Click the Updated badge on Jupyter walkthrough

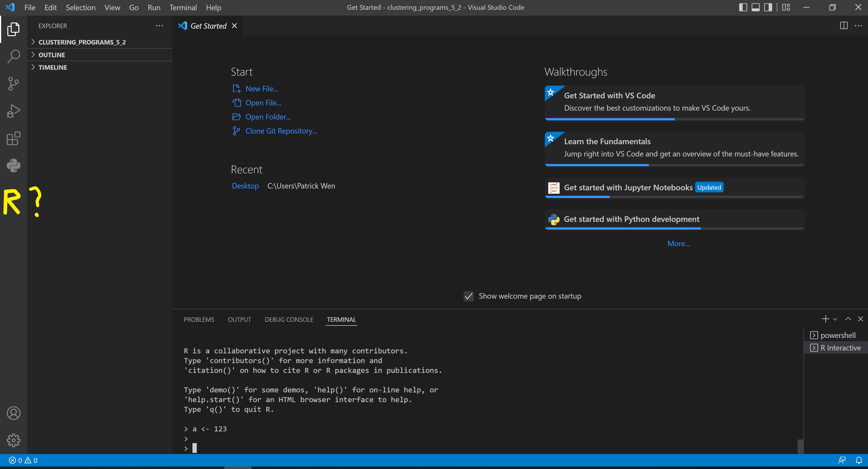coord(709,187)
